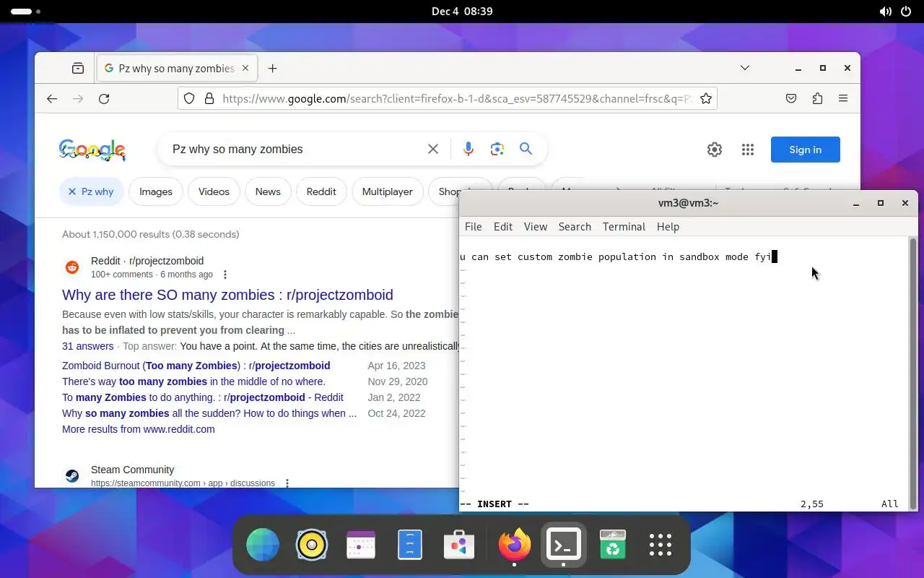Click the Firefox back arrow button
This screenshot has height=578, width=924.
(x=52, y=99)
